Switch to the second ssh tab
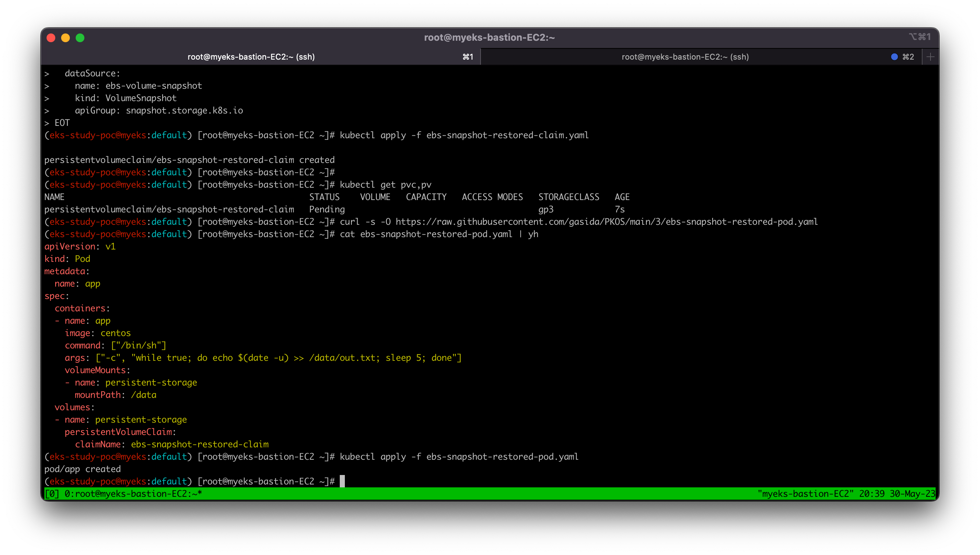 click(685, 57)
